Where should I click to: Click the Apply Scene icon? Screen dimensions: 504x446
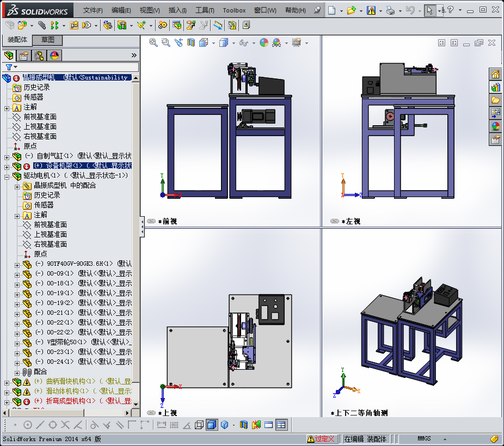tap(276, 42)
